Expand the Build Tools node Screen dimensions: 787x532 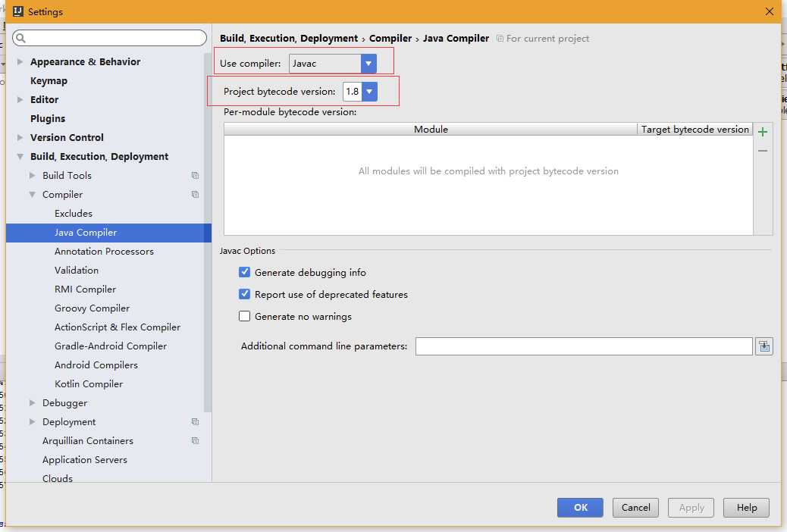click(x=32, y=175)
